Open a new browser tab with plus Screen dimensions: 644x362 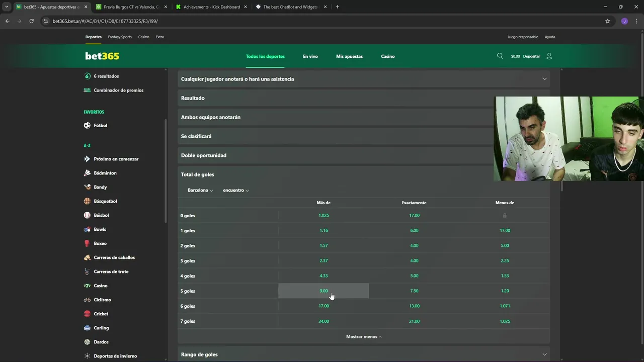[x=337, y=7]
